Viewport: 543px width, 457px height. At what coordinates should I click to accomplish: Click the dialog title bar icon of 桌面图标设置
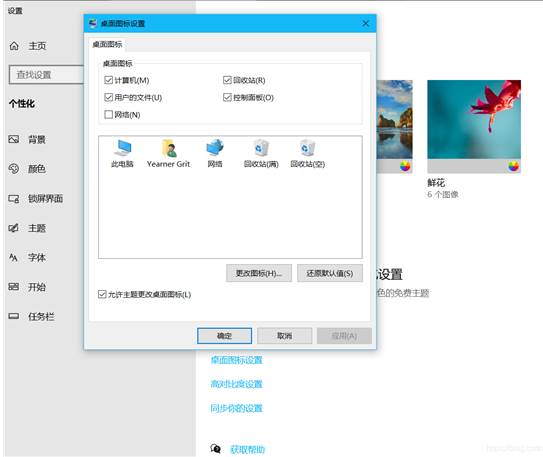[92, 24]
